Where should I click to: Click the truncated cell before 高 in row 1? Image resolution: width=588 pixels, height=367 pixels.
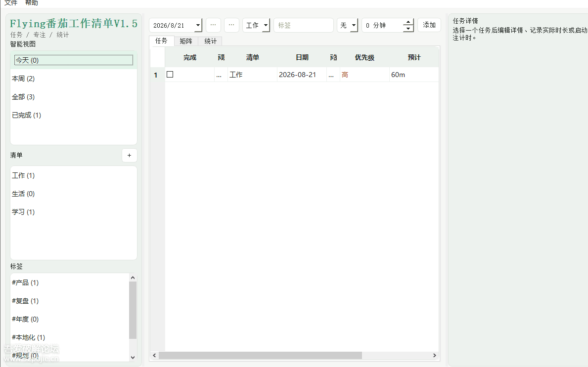point(333,75)
